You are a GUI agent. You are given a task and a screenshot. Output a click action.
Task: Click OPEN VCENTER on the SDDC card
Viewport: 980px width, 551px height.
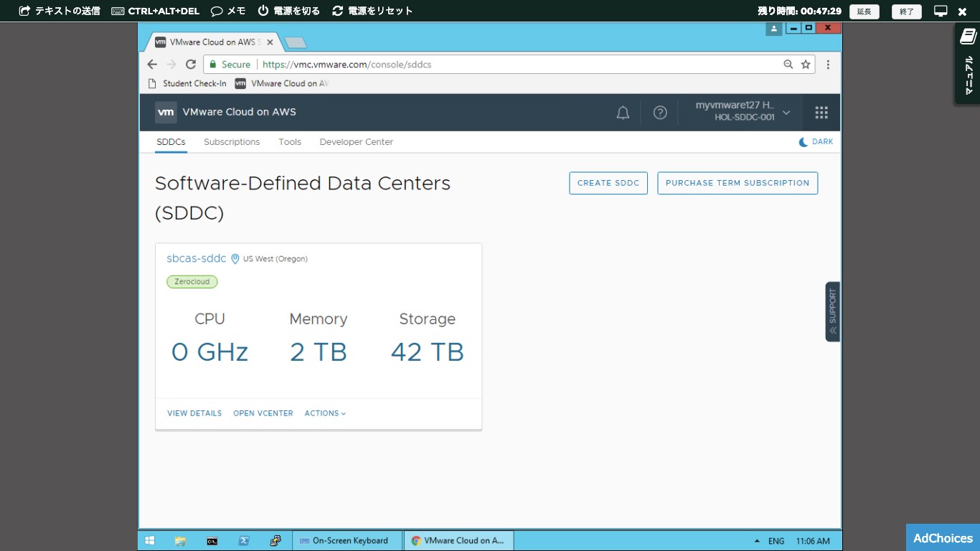(x=263, y=413)
